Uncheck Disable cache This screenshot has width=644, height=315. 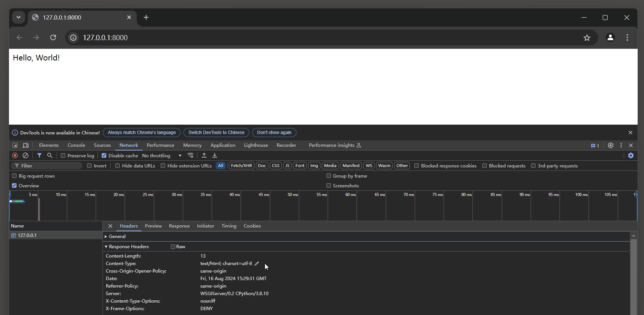point(104,155)
